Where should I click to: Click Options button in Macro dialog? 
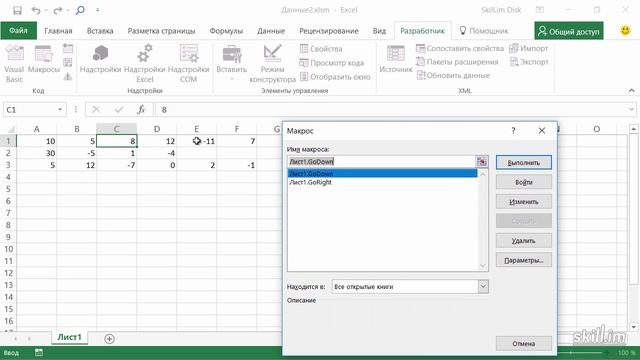pos(524,260)
